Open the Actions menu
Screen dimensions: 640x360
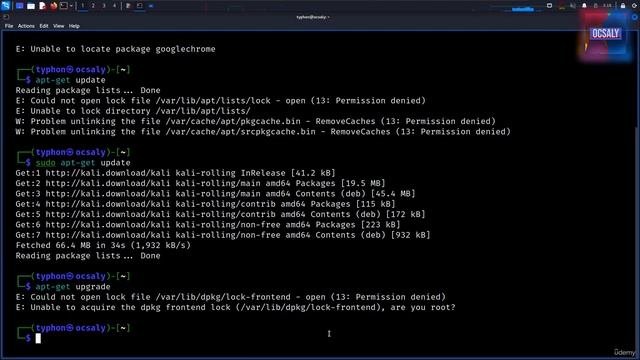point(26,26)
